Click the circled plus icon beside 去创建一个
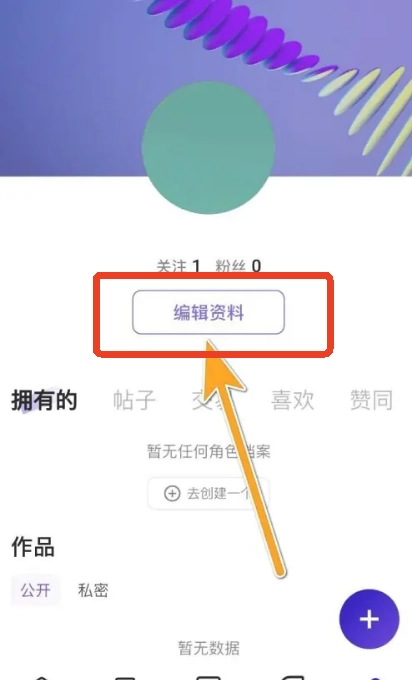 point(172,493)
